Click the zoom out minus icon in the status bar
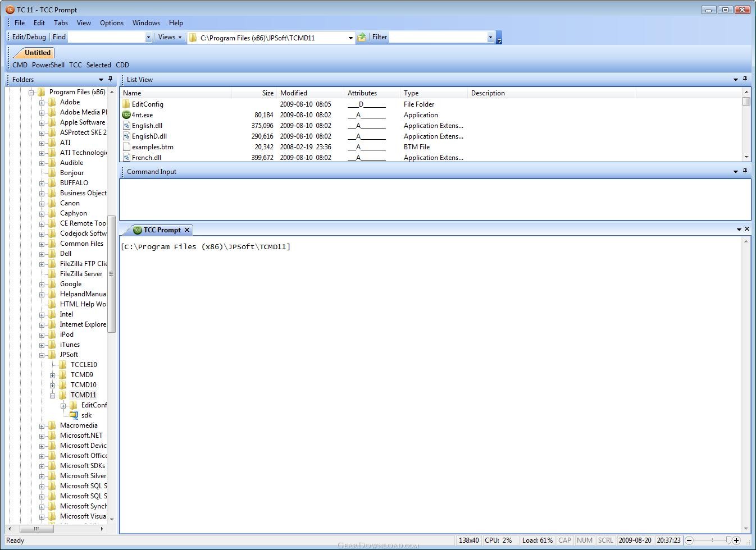This screenshot has width=756, height=550. tap(689, 540)
